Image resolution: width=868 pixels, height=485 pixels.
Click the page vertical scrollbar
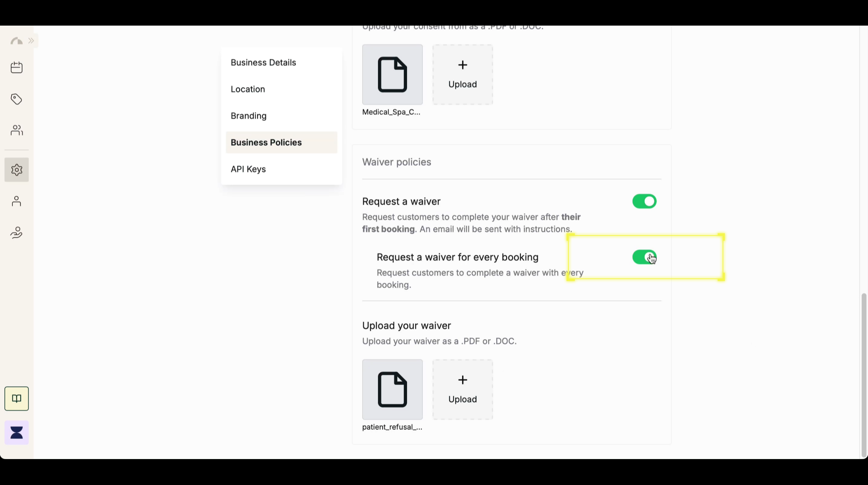point(864,374)
